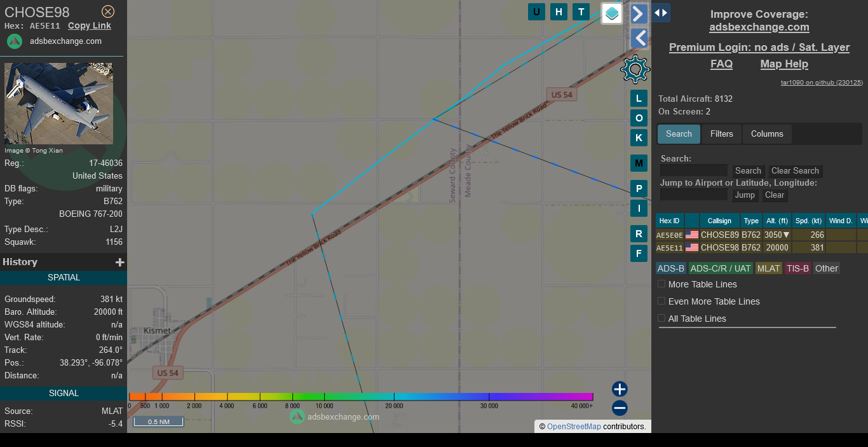The height and width of the screenshot is (447, 868).
Task: Select the CHOSE98 aircraft row
Action: 761,247
